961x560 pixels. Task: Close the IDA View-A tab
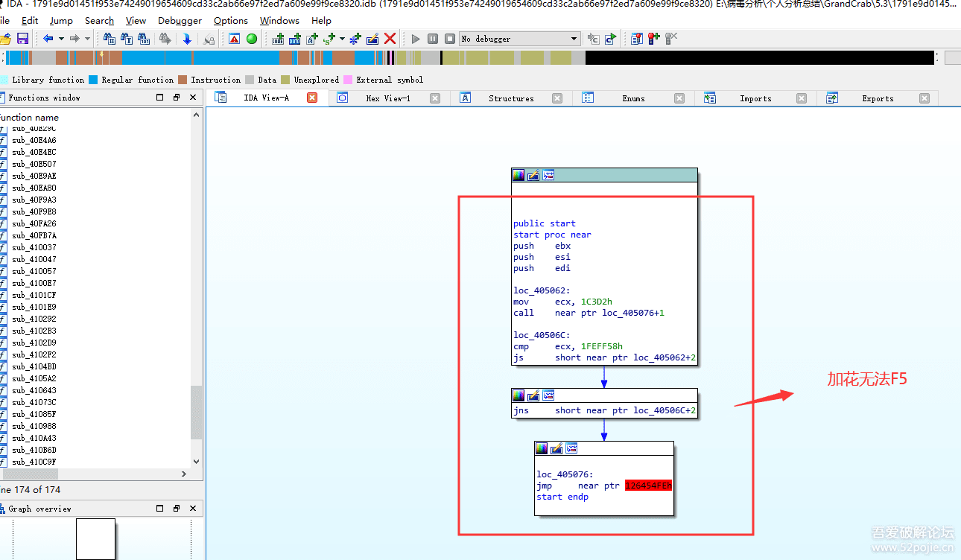(312, 98)
